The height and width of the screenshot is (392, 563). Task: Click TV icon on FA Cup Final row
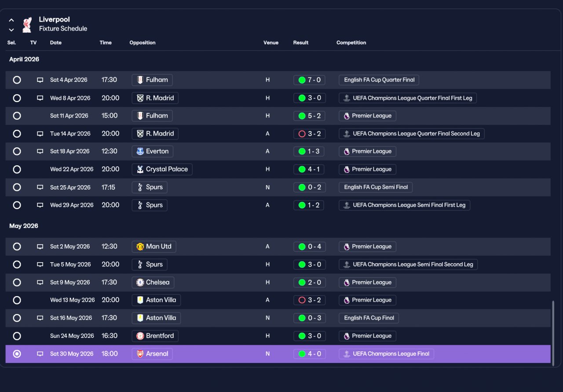pos(40,318)
